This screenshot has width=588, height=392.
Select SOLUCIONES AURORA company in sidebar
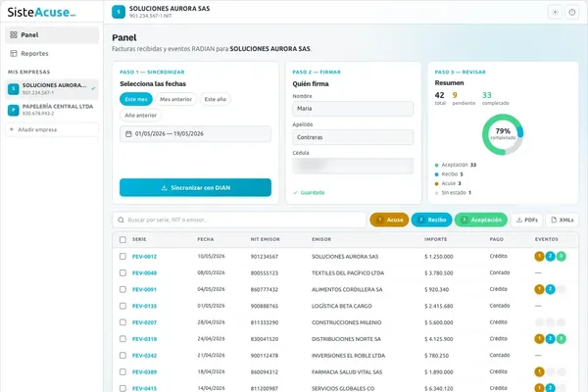(52, 89)
